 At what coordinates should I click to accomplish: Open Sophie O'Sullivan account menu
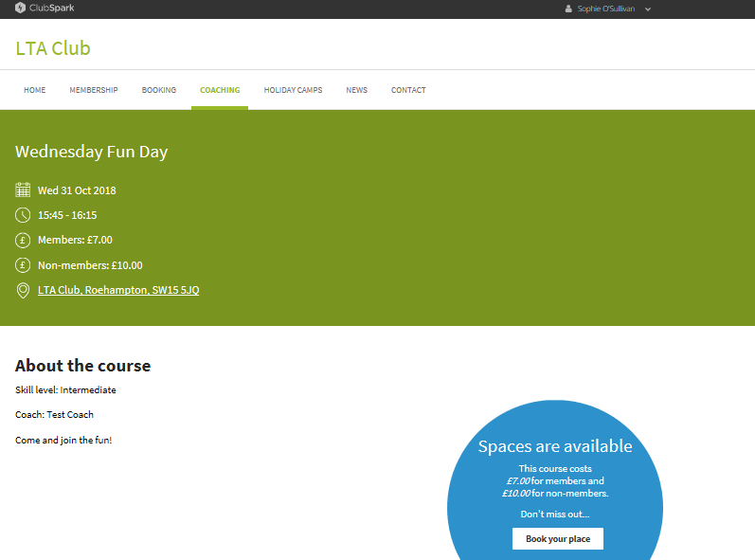click(606, 9)
